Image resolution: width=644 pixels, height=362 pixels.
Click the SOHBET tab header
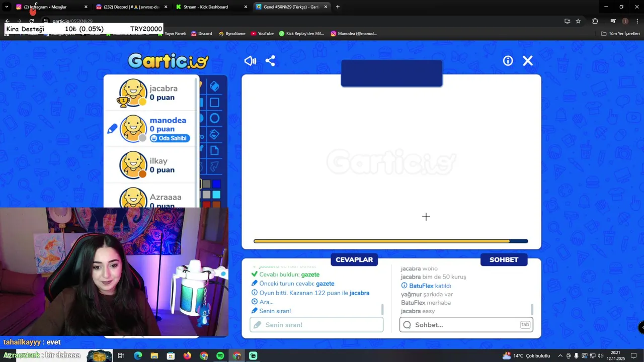pos(504,259)
